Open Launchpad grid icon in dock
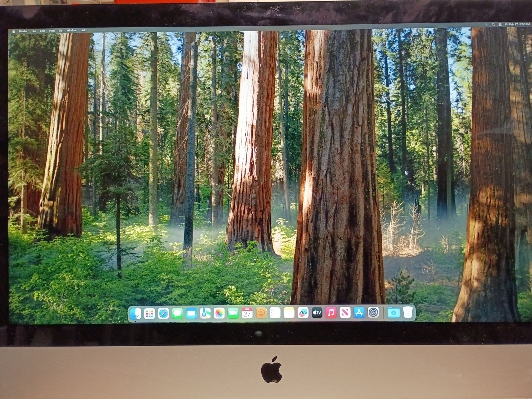 [149, 313]
